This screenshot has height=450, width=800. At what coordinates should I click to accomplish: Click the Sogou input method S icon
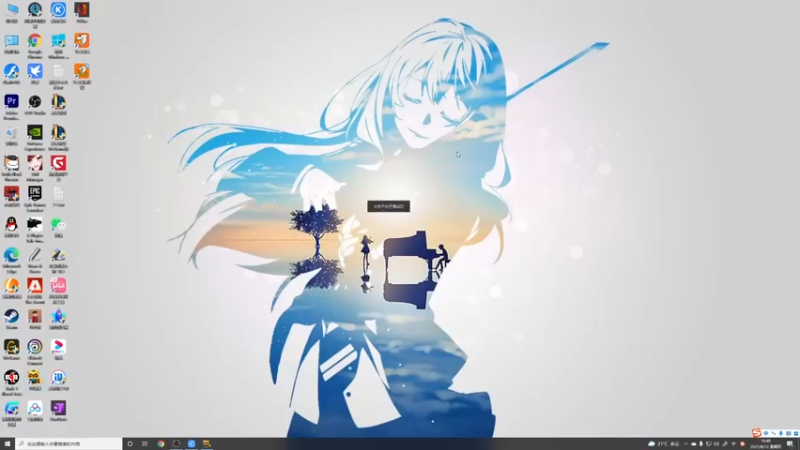[x=756, y=433]
